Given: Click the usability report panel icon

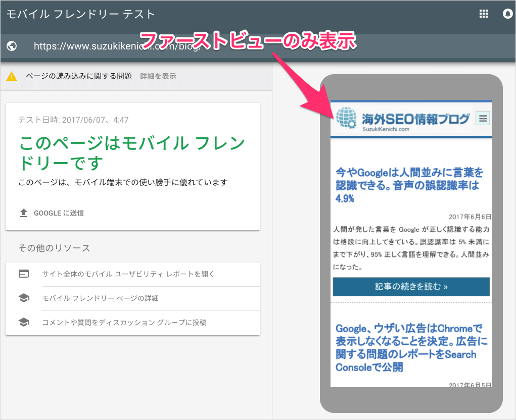Looking at the screenshot, I should (x=24, y=274).
